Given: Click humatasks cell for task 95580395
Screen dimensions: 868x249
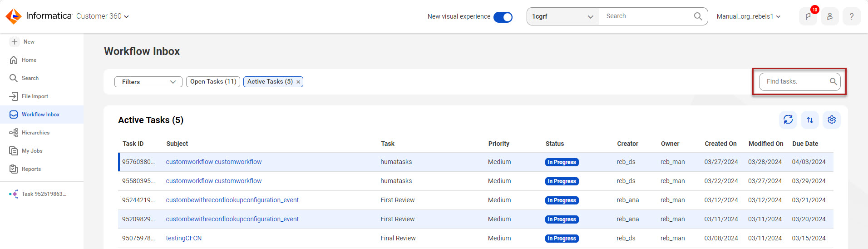Looking at the screenshot, I should pos(396,181).
